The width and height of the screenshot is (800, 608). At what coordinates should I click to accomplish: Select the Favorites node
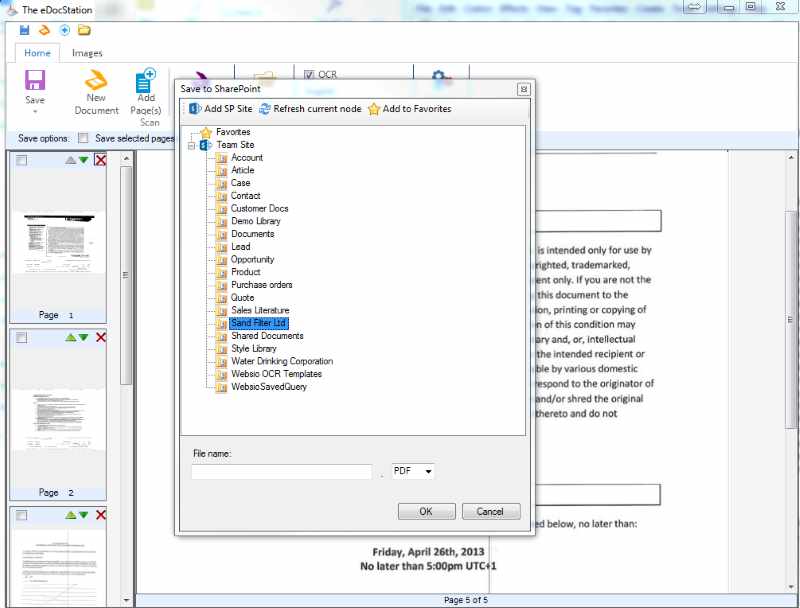click(233, 132)
